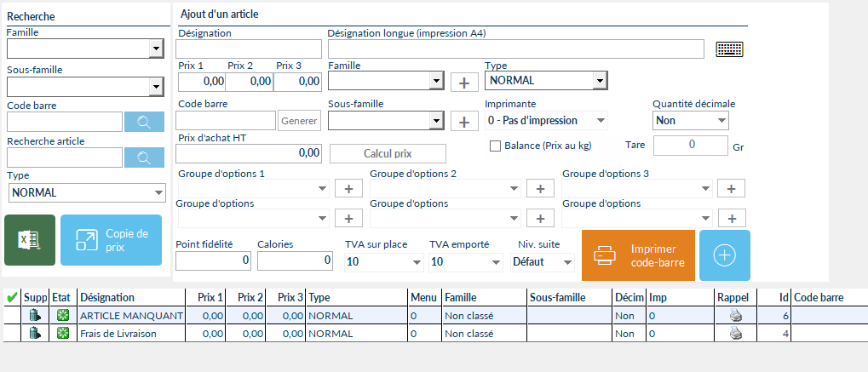Click Rappel printer icon for ARTICLE MANQUANT
This screenshot has height=372, width=868.
[x=735, y=316]
